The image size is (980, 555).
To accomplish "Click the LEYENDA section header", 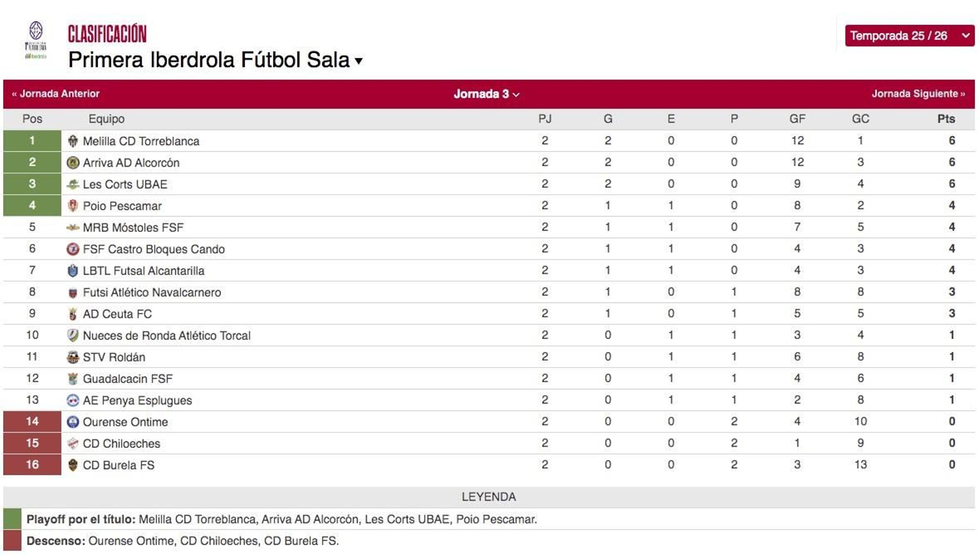I will pyautogui.click(x=489, y=497).
